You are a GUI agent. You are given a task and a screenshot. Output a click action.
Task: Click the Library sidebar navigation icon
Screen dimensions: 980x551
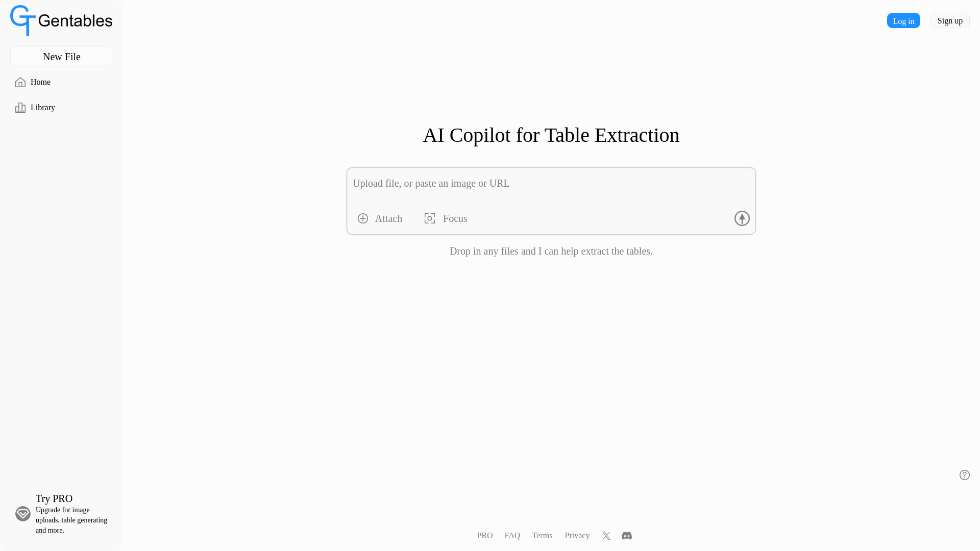click(20, 108)
